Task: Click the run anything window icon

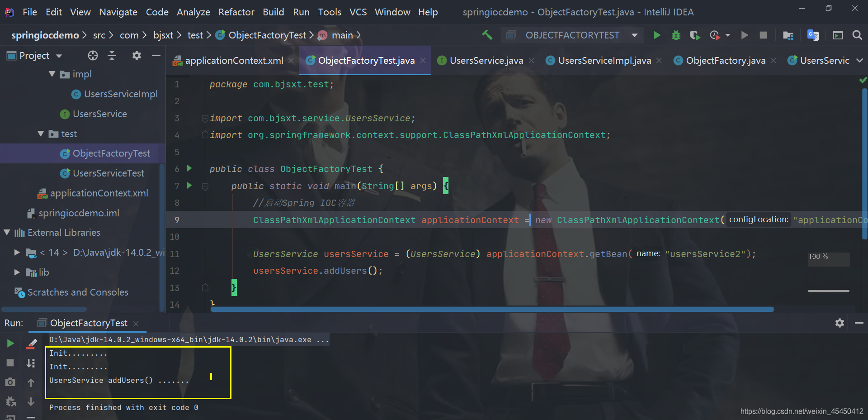Action: tap(838, 35)
